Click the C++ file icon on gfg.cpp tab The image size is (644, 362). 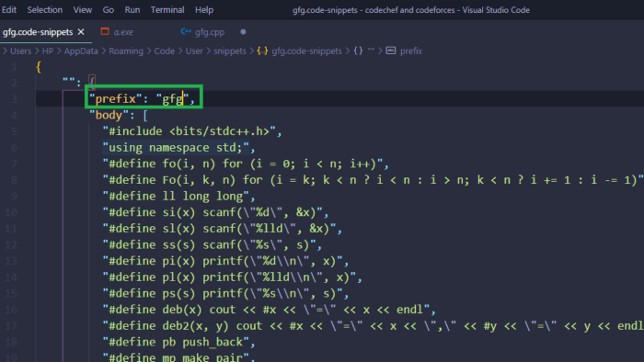(x=186, y=31)
